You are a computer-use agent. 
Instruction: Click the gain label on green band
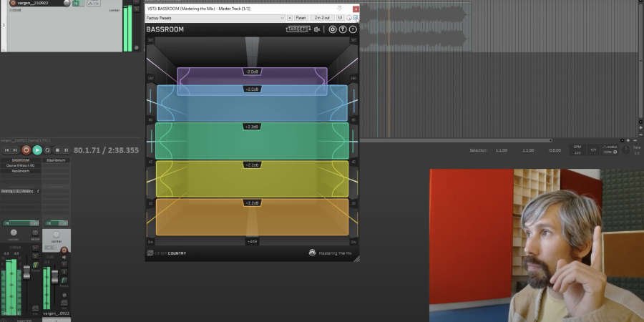pos(252,127)
